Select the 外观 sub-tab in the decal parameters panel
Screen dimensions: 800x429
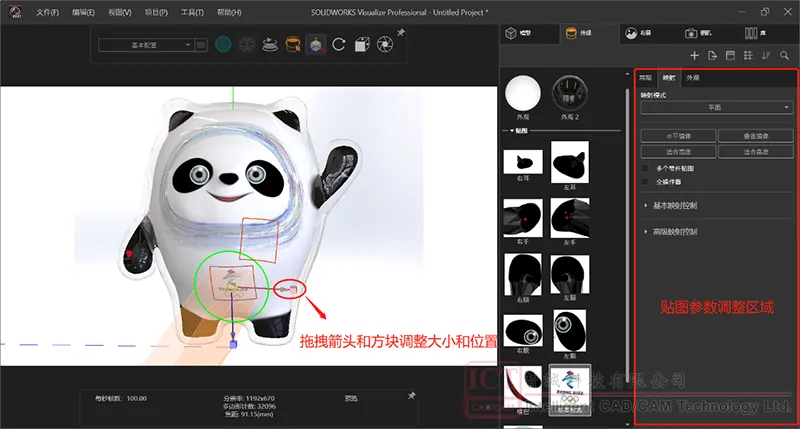(693, 78)
